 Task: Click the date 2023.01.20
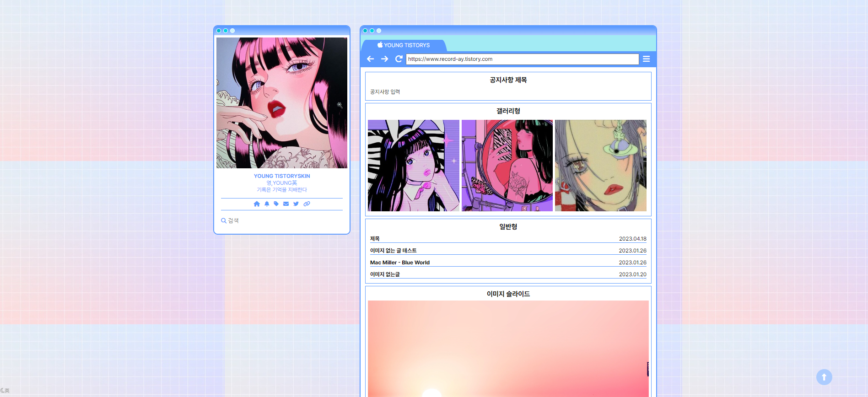coord(633,274)
